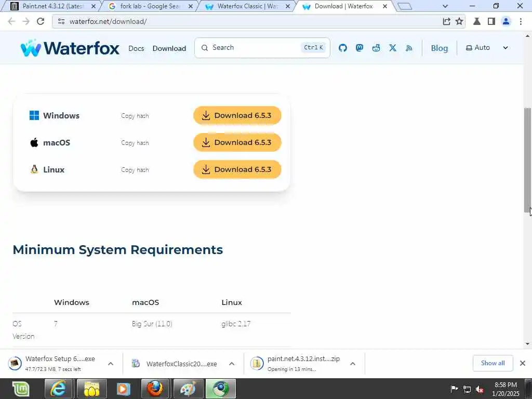View site information icon in address bar

pos(61,21)
